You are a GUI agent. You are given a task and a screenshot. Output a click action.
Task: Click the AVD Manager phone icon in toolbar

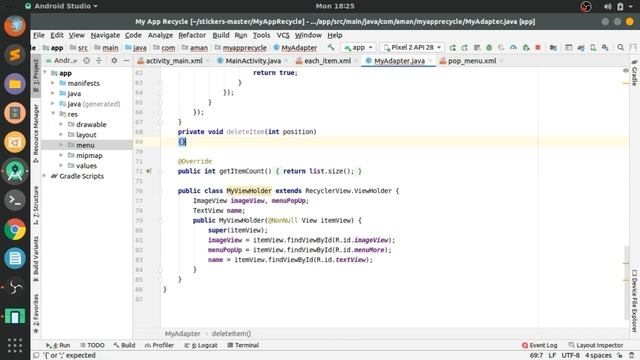pos(593,48)
